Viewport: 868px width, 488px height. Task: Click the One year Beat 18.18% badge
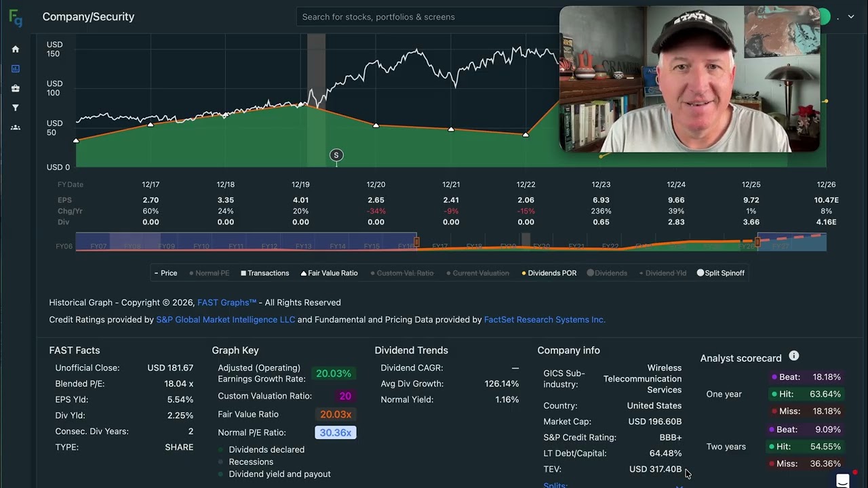[x=806, y=377]
